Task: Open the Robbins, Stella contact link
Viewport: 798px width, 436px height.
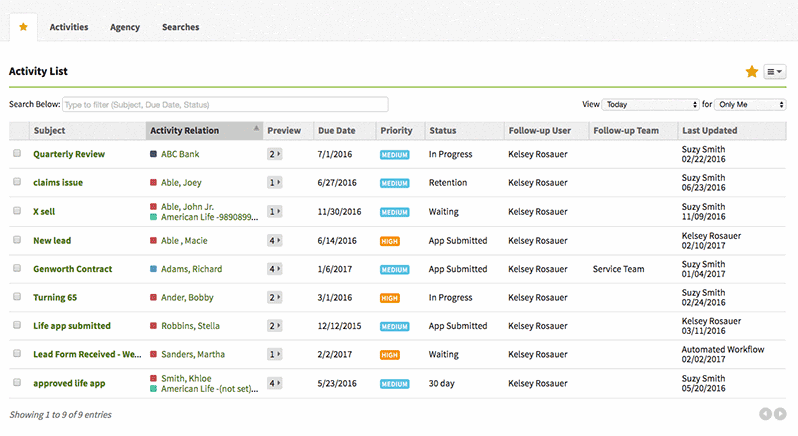Action: click(189, 326)
